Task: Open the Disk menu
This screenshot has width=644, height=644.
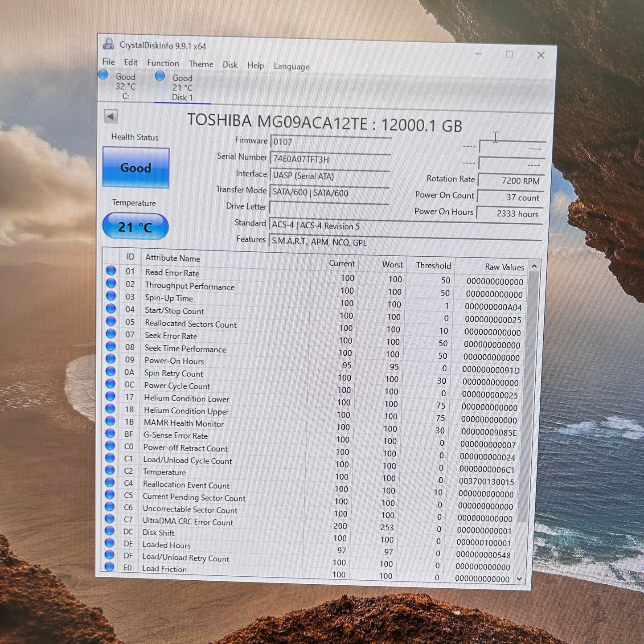Action: click(230, 65)
